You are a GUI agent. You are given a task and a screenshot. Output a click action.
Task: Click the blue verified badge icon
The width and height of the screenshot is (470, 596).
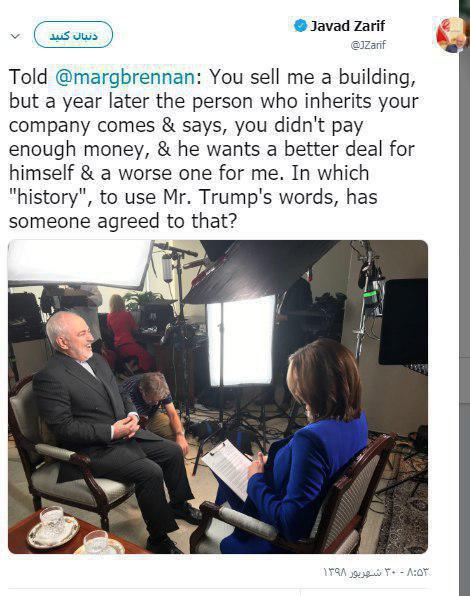pos(301,26)
